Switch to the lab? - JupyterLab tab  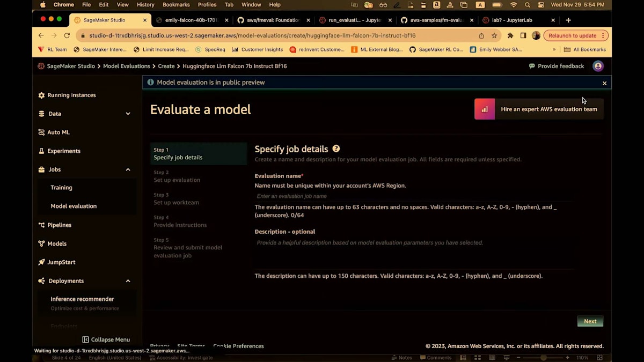(518, 20)
